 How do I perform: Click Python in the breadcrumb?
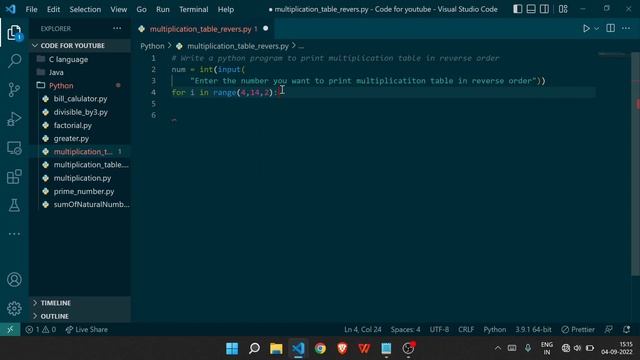click(152, 46)
